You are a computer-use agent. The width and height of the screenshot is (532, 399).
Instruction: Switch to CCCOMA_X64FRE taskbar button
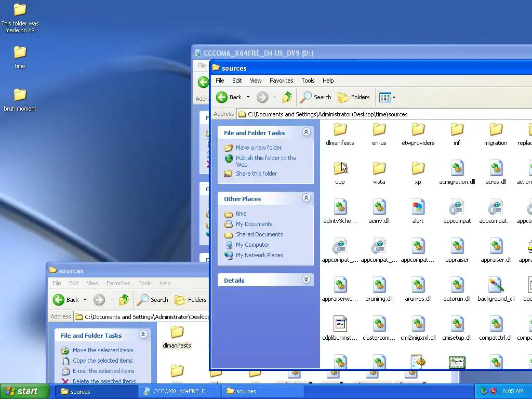pos(179,392)
